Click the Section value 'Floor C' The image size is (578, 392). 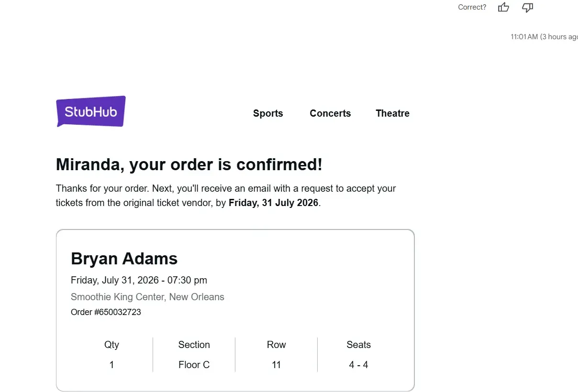click(x=194, y=365)
